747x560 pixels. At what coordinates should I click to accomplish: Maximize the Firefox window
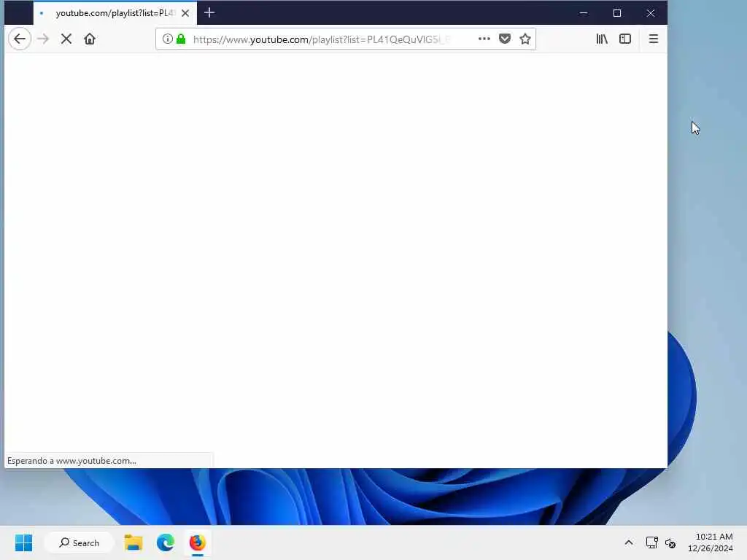pos(617,13)
